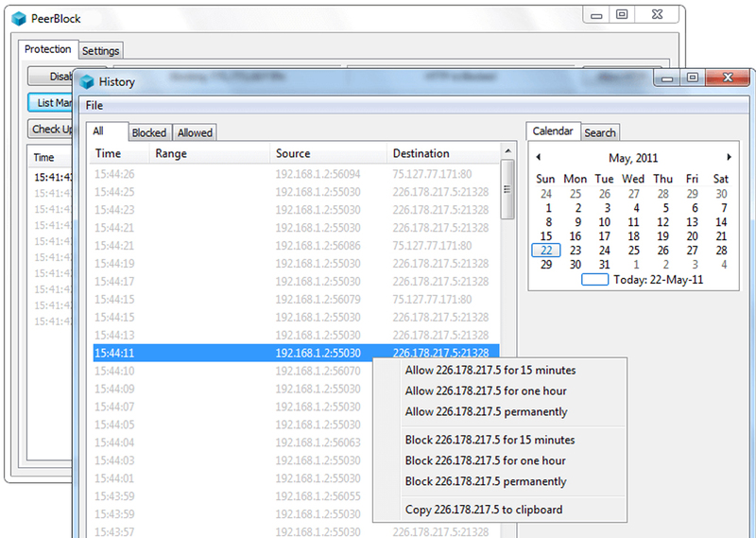Select the 15:44:03 history row
The height and width of the screenshot is (538, 756).
point(232,460)
